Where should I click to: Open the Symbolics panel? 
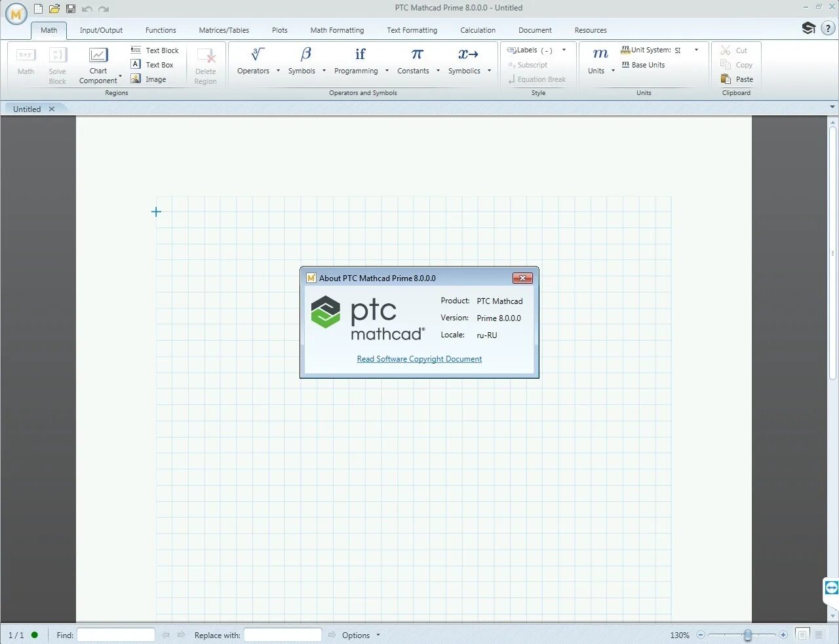[x=465, y=62]
